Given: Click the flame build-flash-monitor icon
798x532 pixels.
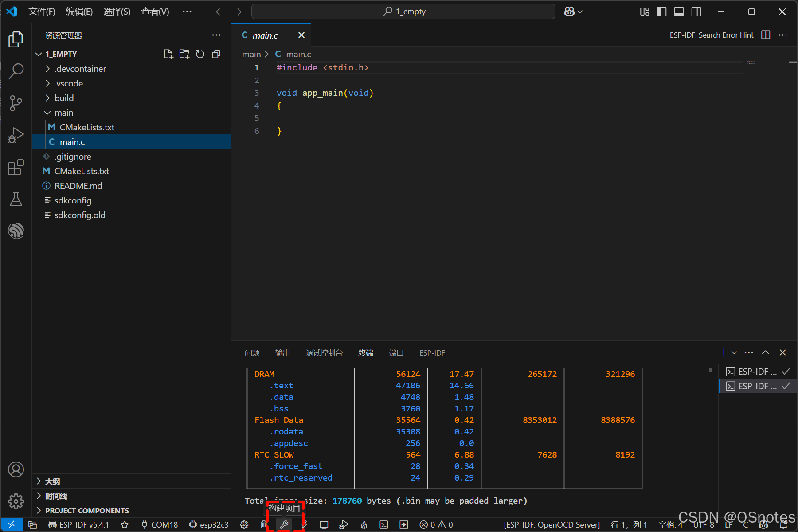Looking at the screenshot, I should point(364,524).
